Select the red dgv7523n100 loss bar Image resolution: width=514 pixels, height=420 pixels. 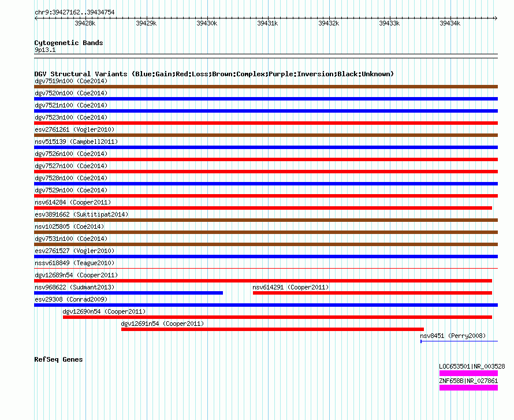[x=266, y=123]
